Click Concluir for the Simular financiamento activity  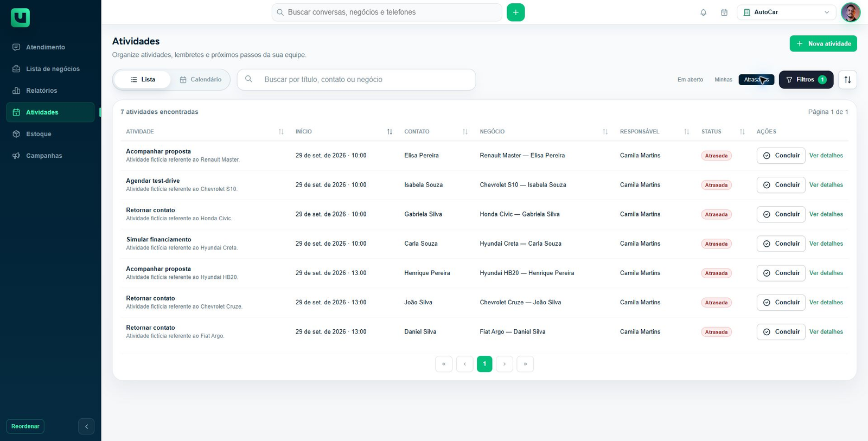tap(781, 244)
